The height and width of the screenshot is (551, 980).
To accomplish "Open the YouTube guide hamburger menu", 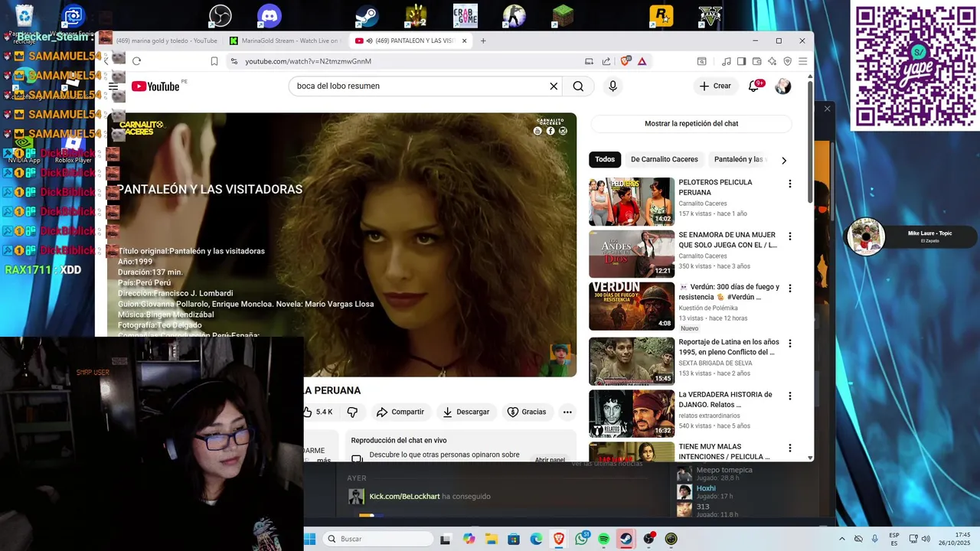I will coord(113,86).
